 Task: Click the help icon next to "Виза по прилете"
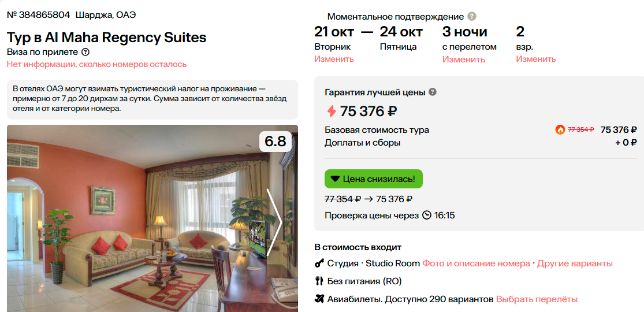click(85, 52)
